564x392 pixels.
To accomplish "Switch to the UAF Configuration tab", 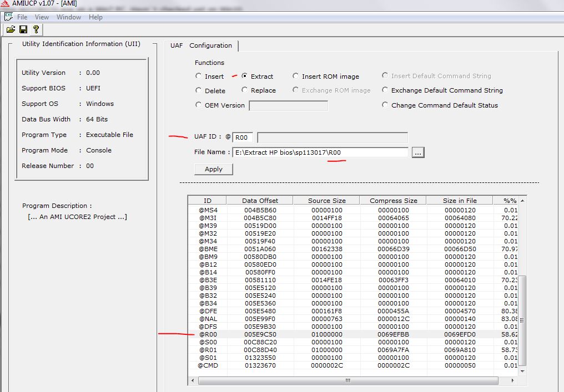I will click(x=201, y=45).
